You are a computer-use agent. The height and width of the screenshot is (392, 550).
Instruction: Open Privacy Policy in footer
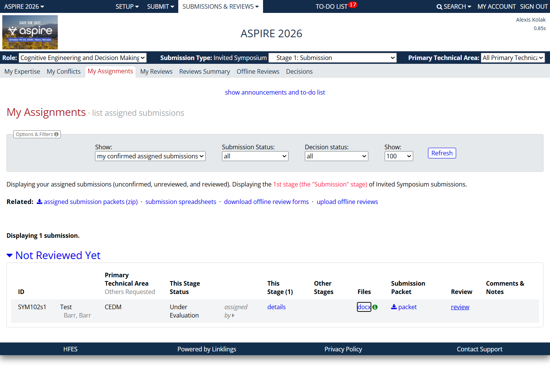pos(343,349)
